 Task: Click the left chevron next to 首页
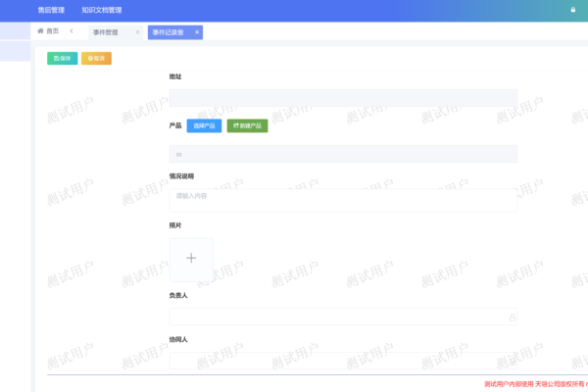coord(72,31)
